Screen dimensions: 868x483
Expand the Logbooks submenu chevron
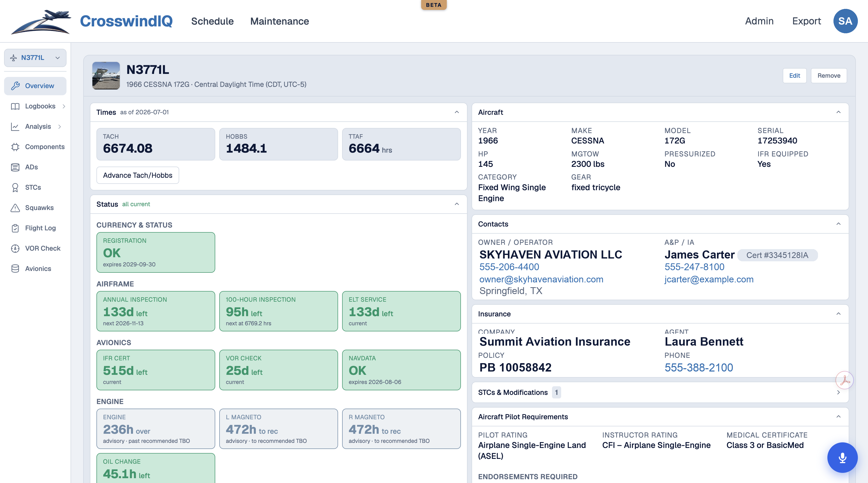tap(64, 106)
